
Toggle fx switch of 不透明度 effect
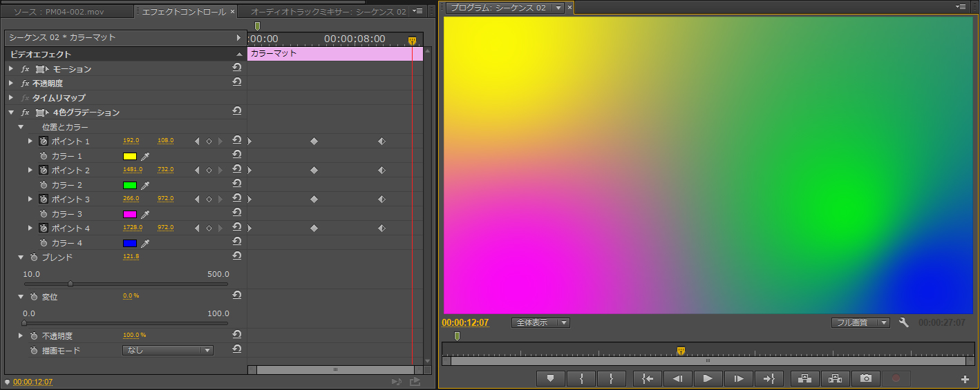(x=26, y=84)
